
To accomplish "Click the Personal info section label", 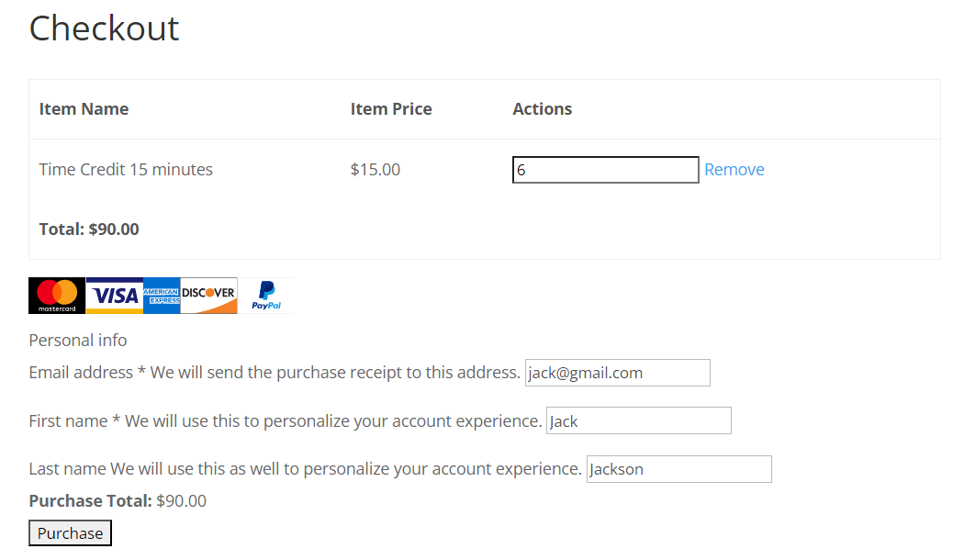I will coord(78,341).
